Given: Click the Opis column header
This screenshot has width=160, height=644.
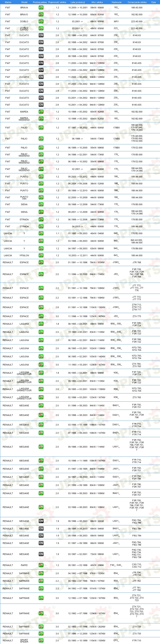Looking at the screenshot, I should (153, 2).
